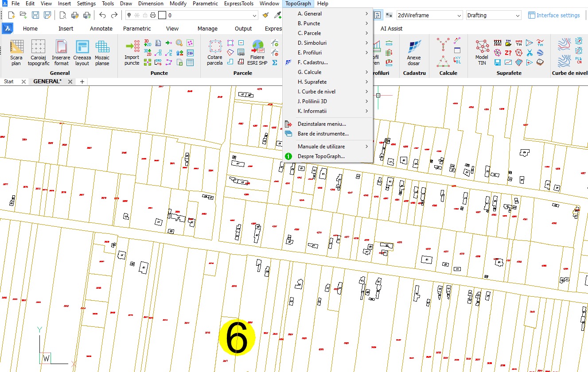
Task: Click the layer color swatch box
Action: pyautogui.click(x=162, y=15)
